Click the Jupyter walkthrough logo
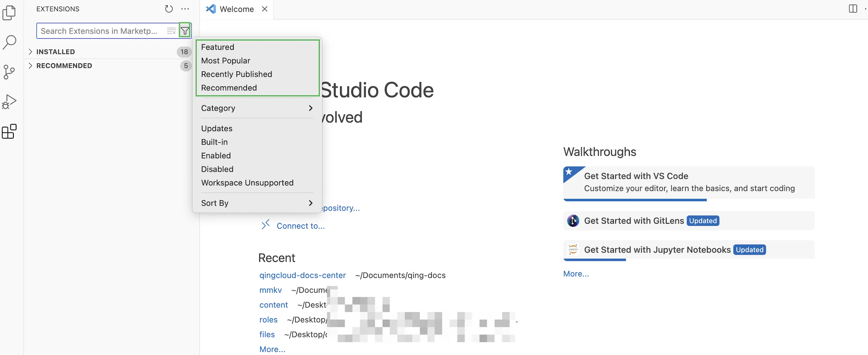This screenshot has height=355, width=868. pos(573,250)
